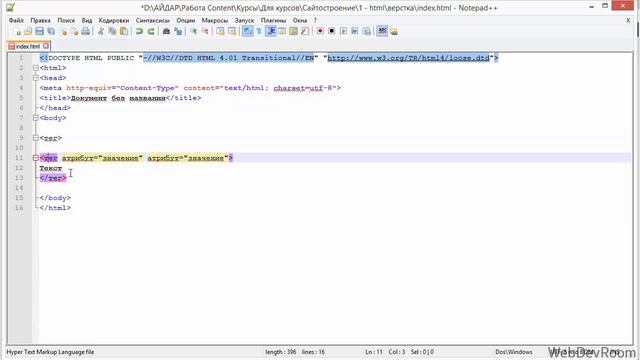Screen dimensions: 640x360
Task: Click the Open file toolbar icon
Action: [28, 31]
